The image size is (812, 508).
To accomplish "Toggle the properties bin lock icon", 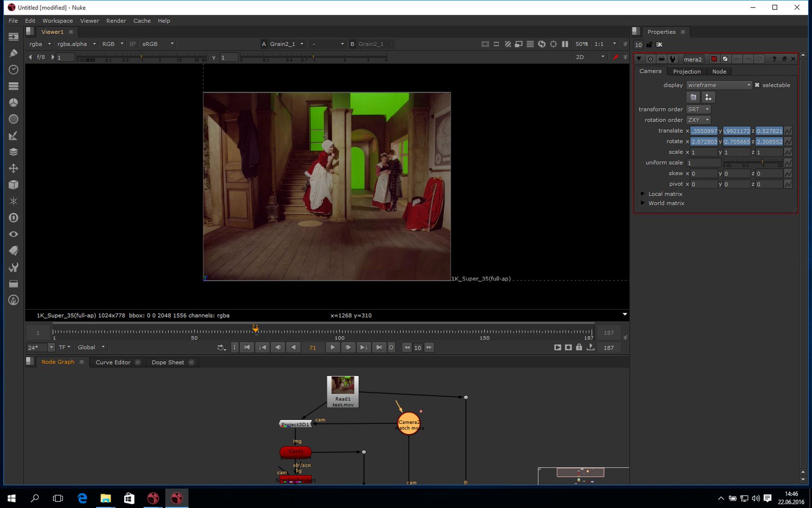I will click(650, 45).
